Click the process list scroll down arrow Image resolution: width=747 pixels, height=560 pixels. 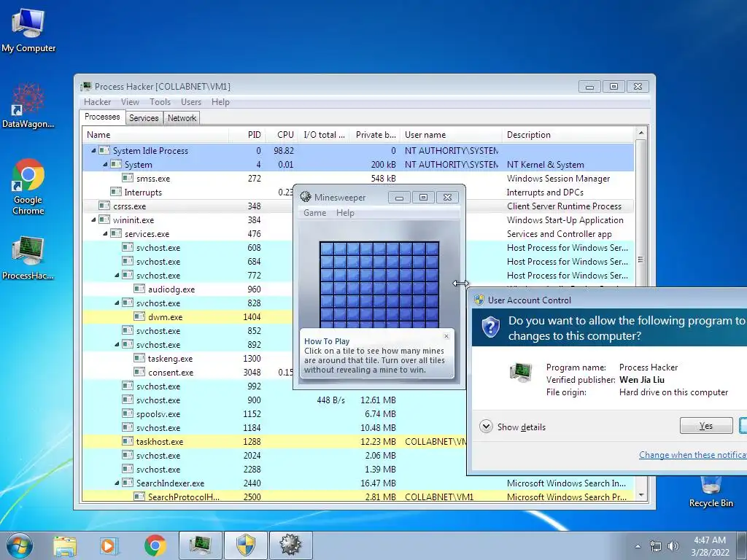click(641, 495)
